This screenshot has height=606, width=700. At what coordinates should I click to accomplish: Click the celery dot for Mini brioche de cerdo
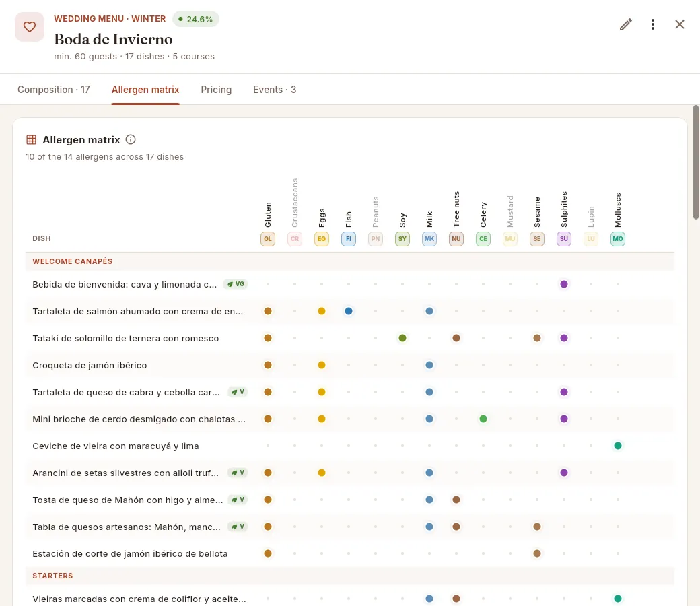tap(483, 419)
